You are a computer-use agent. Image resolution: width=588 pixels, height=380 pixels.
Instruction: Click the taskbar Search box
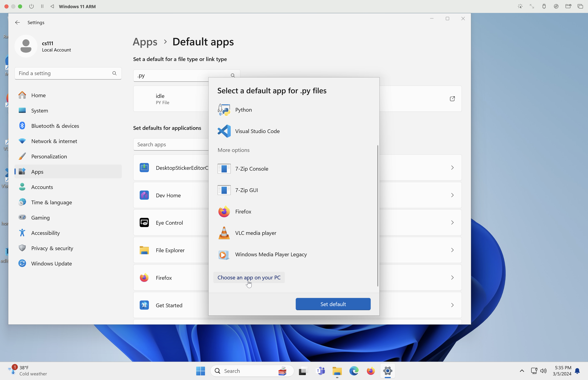click(252, 371)
